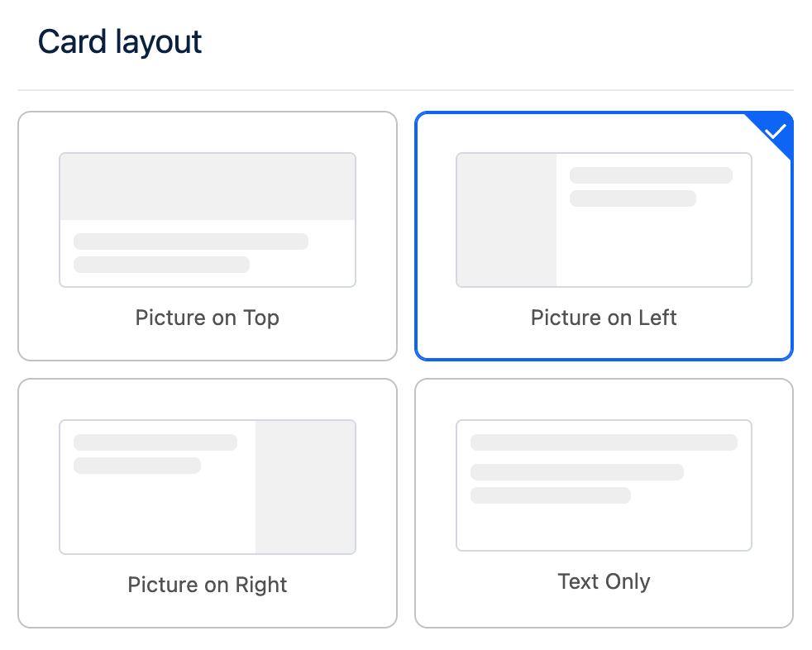Click the Picture on Top preview thumbnail
Screen dimensions: 812x650
click(207, 218)
